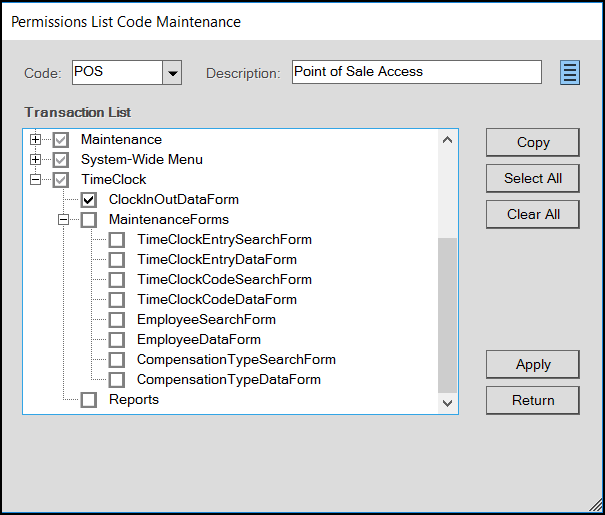Expand the Maintenance tree node
Viewport: 605px width, 515px height.
[35, 139]
